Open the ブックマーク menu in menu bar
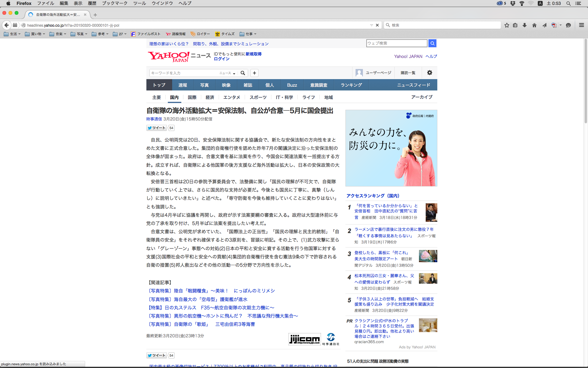 (115, 3)
